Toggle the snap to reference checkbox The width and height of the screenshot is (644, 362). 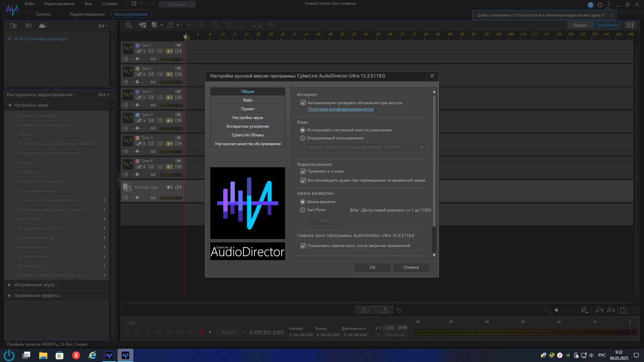[x=303, y=171]
